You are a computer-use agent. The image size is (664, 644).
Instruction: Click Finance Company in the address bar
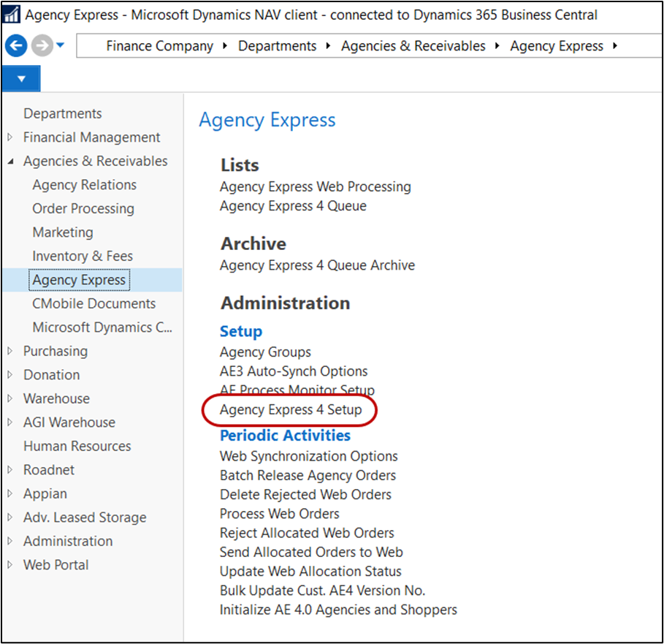pos(160,46)
